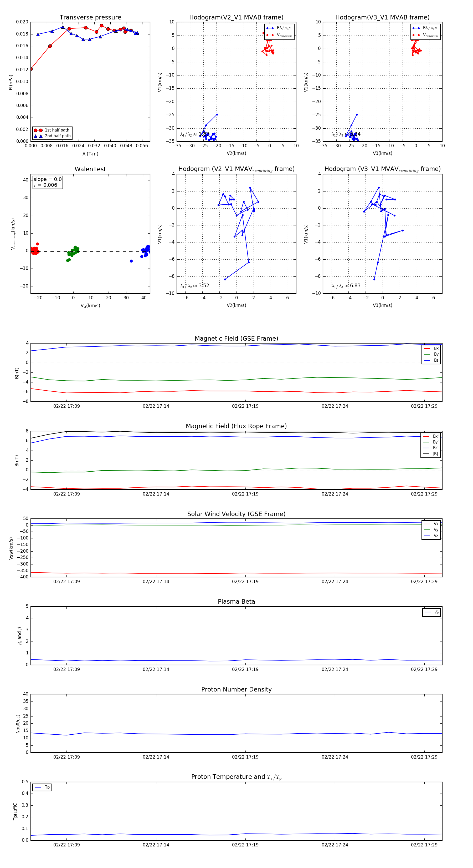The image size is (473, 868).
Task: Click the Tp legend in Proton Temperature panel
Action: [x=42, y=788]
